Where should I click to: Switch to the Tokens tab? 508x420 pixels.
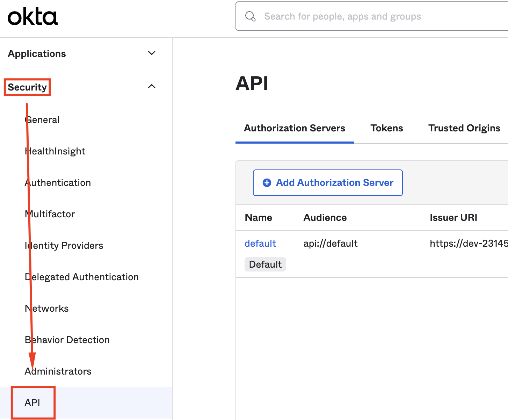tap(386, 128)
